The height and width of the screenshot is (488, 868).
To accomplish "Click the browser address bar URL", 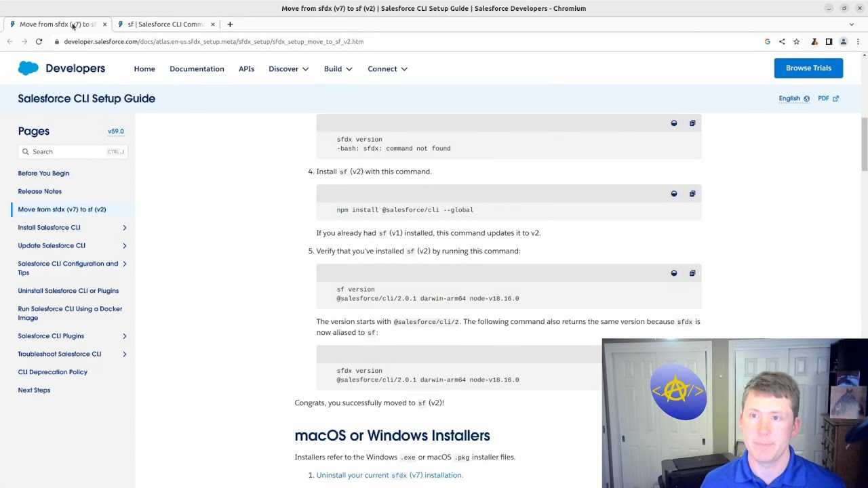I will (x=214, y=41).
